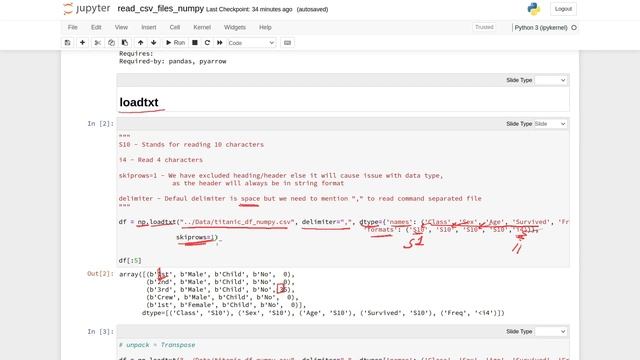This screenshot has width=640, height=360.
Task: Click the Last Checkpoint 34 minutes ago text
Action: pos(249,9)
